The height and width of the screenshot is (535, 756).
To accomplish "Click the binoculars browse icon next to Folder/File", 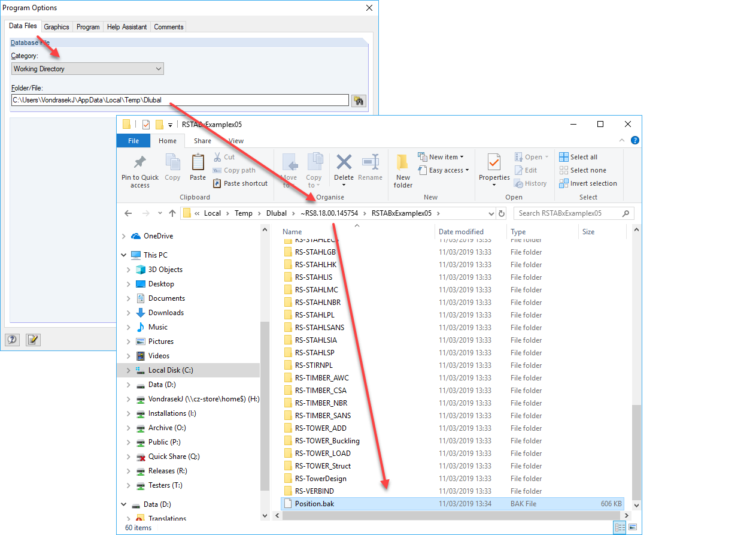I will click(x=358, y=100).
